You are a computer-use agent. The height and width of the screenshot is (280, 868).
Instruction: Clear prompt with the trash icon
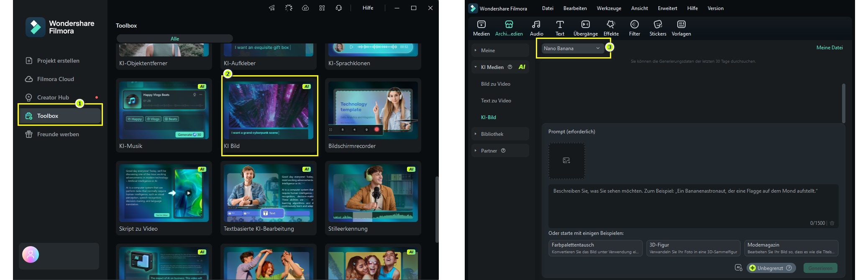point(832,223)
